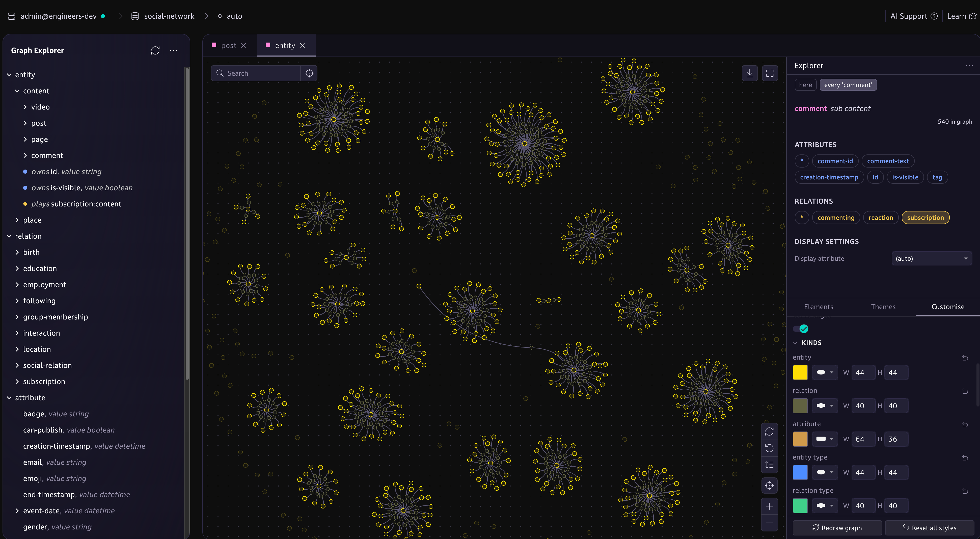
Task: Switch to the post tab
Action: coord(229,46)
